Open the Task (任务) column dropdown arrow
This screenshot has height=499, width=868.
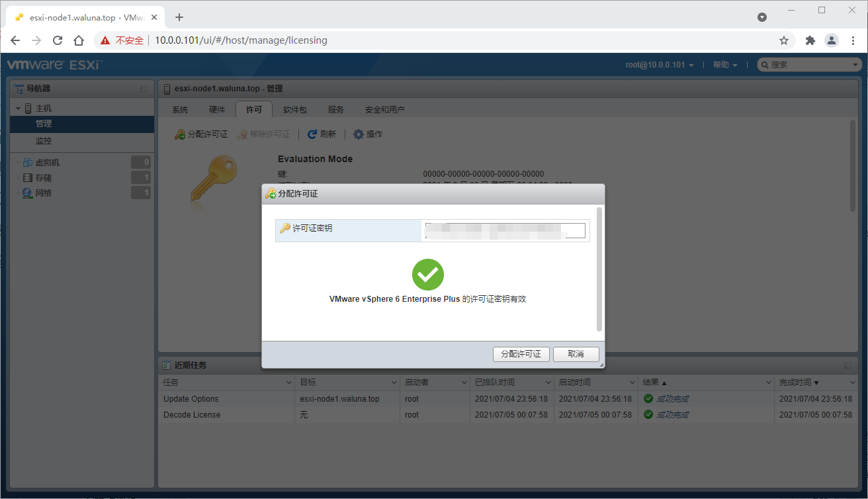(288, 383)
